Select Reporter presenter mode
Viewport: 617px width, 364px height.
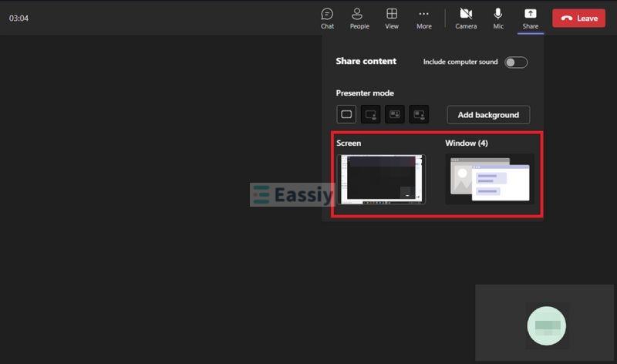pyautogui.click(x=419, y=114)
